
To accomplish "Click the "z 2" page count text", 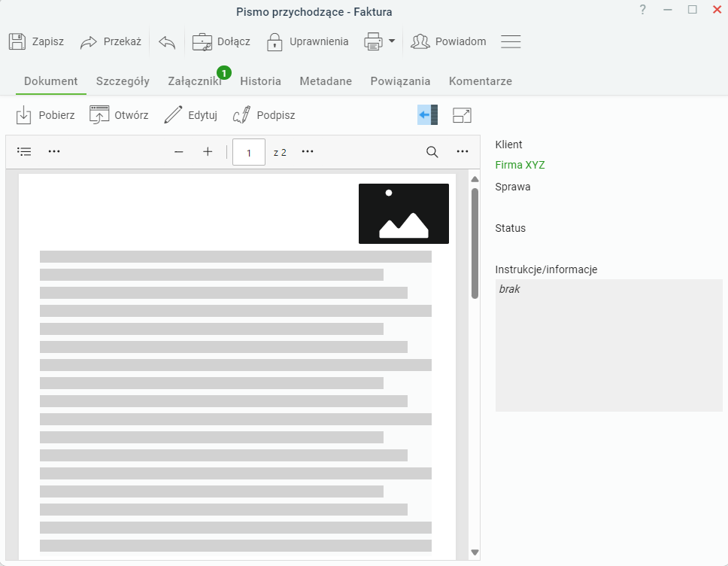I will (x=280, y=153).
